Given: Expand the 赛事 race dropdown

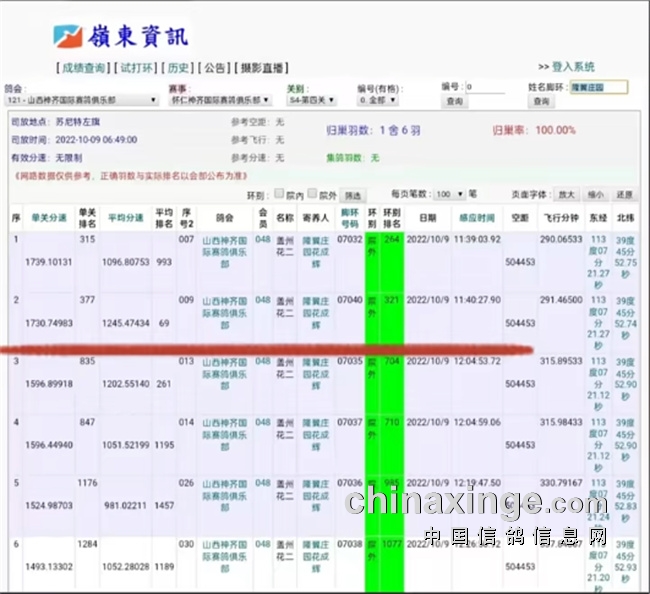Looking at the screenshot, I should pyautogui.click(x=220, y=101).
